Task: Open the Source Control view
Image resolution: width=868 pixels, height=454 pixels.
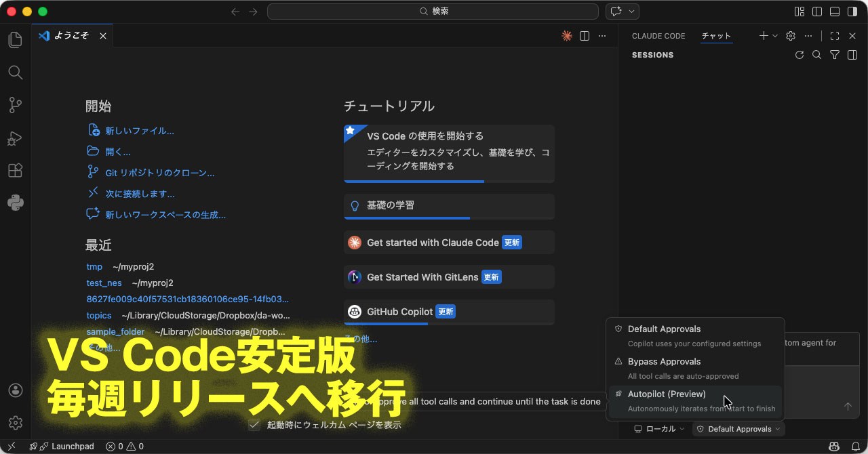Action: pos(15,105)
